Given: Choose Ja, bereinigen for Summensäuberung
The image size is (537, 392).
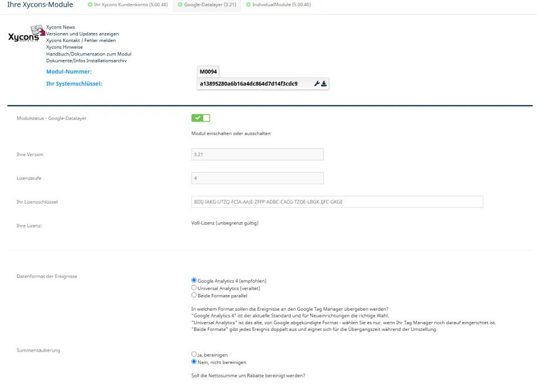Looking at the screenshot, I should point(194,354).
